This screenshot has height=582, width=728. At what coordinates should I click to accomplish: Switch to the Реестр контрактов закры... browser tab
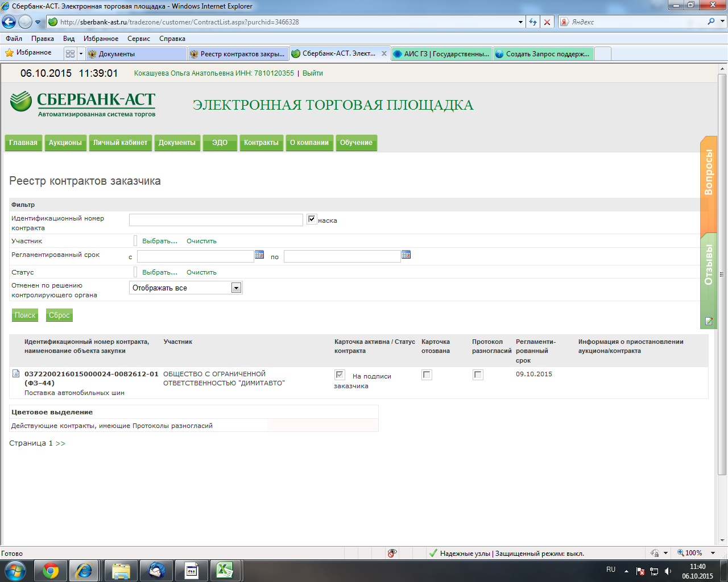pos(238,53)
